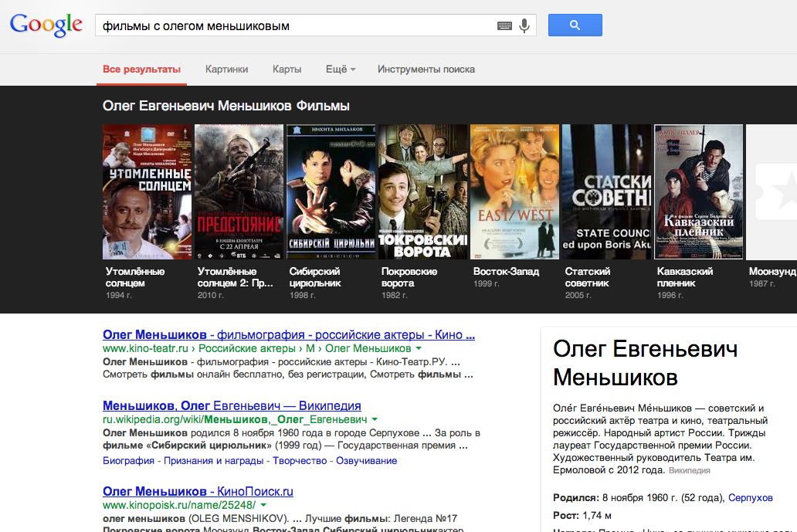Open Утомлённые солнцем 1994 poster
The image size is (797, 532).
tap(147, 191)
